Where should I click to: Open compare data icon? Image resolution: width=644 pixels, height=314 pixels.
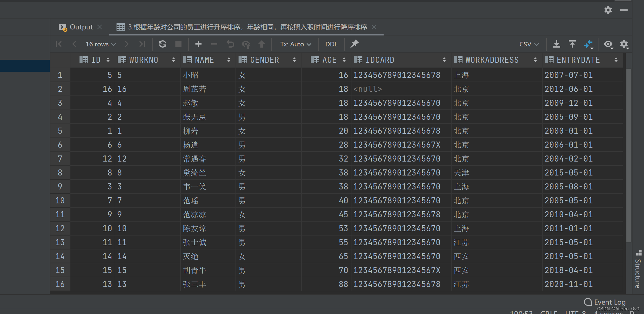588,45
